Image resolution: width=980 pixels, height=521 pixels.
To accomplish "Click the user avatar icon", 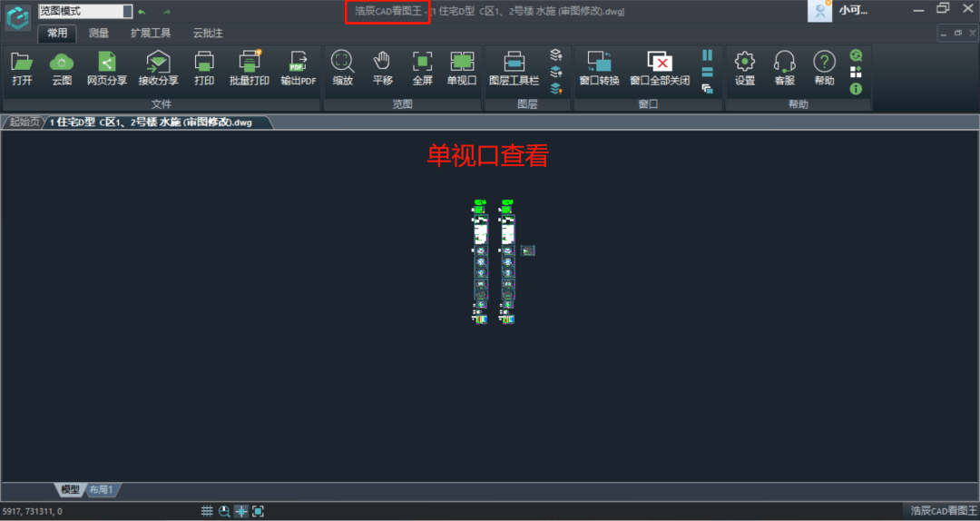I will tap(819, 11).
